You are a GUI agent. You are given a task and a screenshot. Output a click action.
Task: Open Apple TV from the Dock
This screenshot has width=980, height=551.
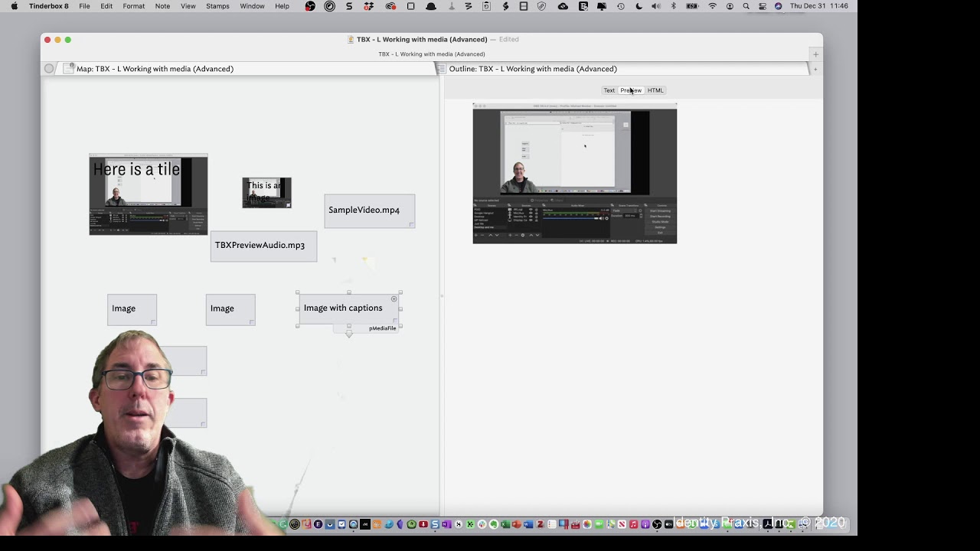click(x=668, y=524)
